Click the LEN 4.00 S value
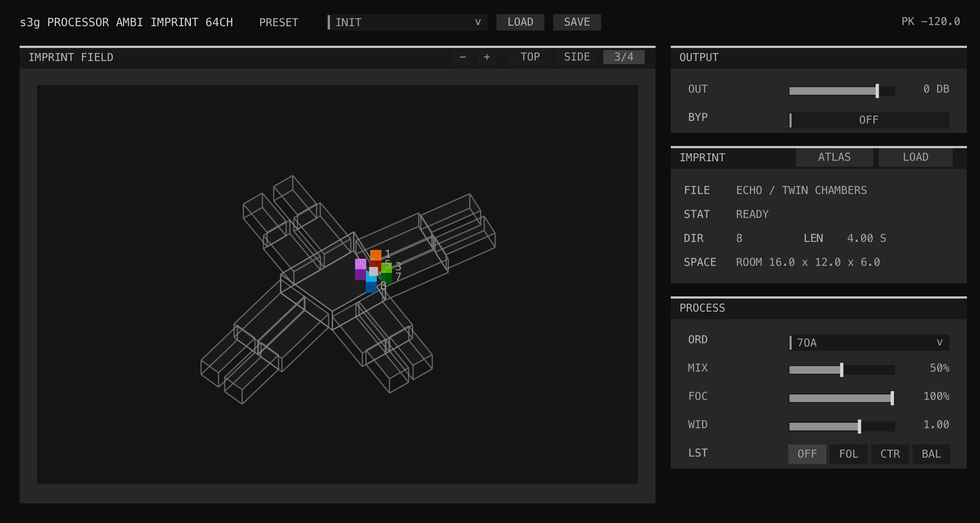The height and width of the screenshot is (523, 980). 866,238
